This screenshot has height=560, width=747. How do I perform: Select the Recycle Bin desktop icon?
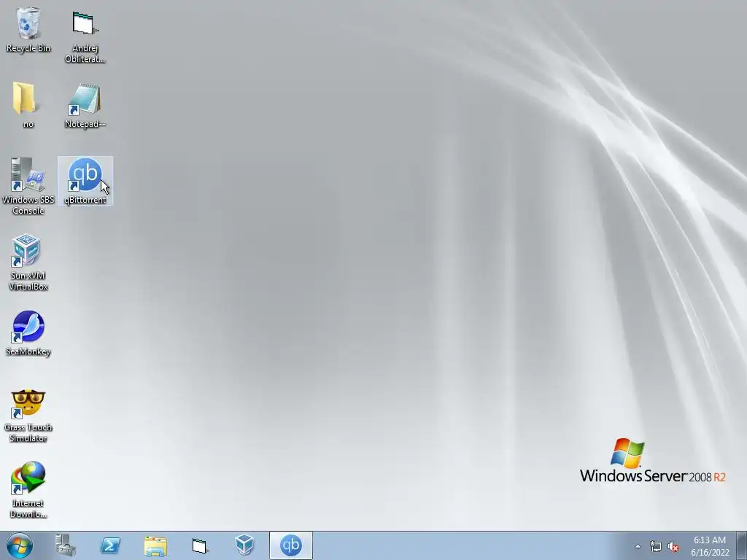(x=28, y=29)
